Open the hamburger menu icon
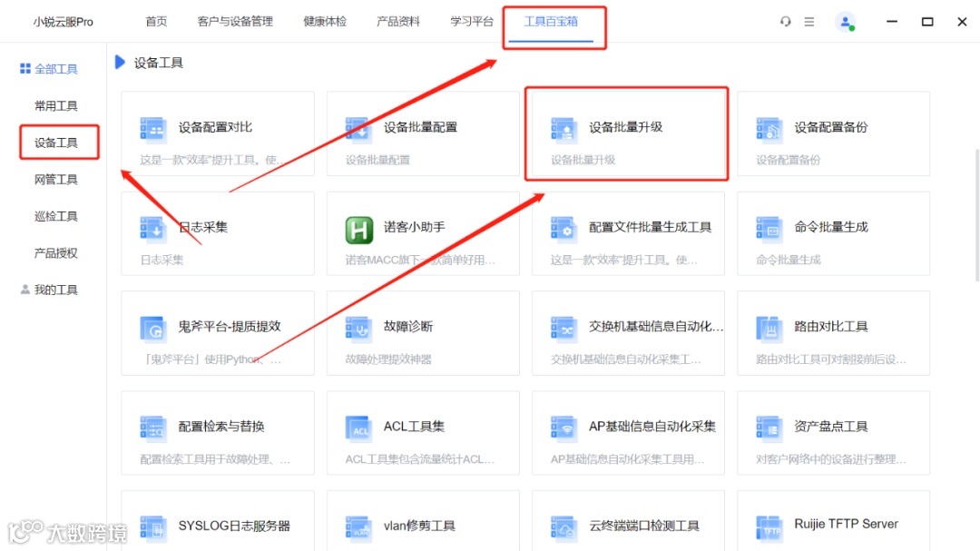980x551 pixels. click(809, 22)
